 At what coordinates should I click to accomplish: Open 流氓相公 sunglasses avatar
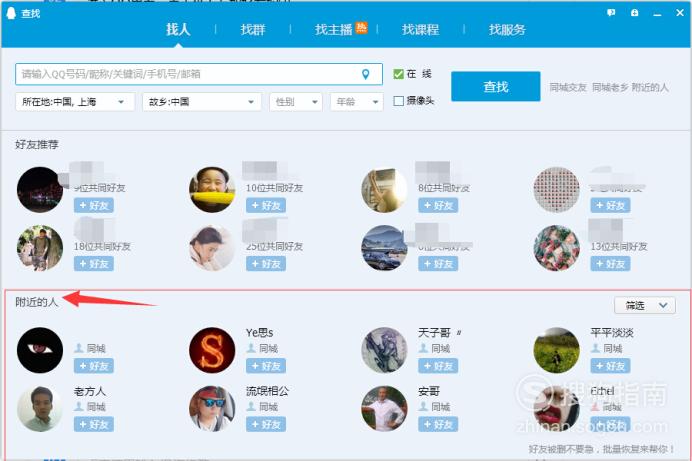212,409
